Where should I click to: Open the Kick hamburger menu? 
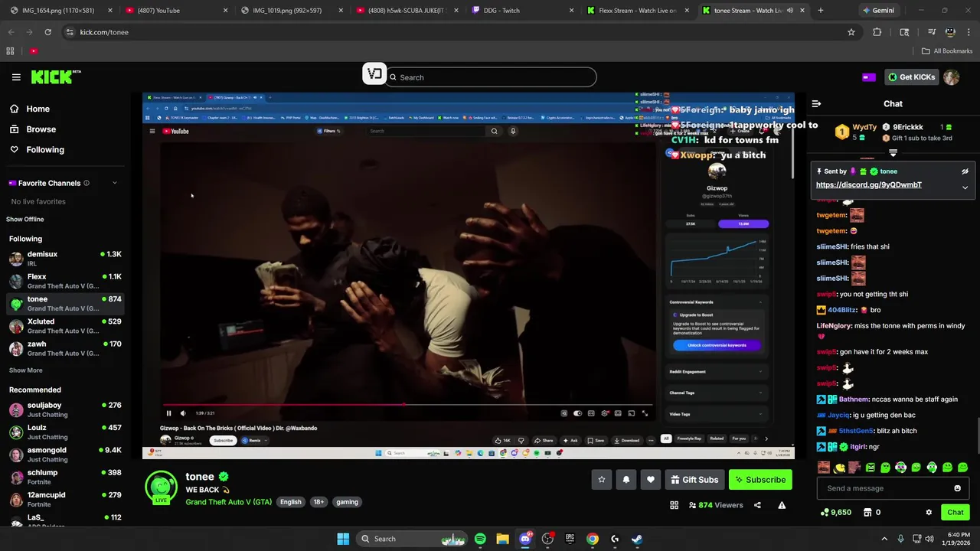(x=16, y=77)
